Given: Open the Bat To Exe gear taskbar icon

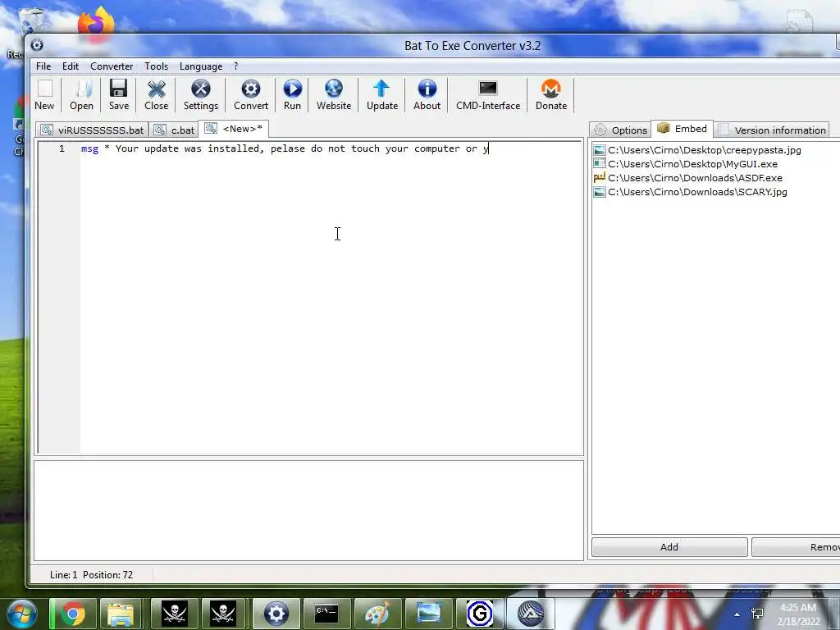Looking at the screenshot, I should [276, 614].
